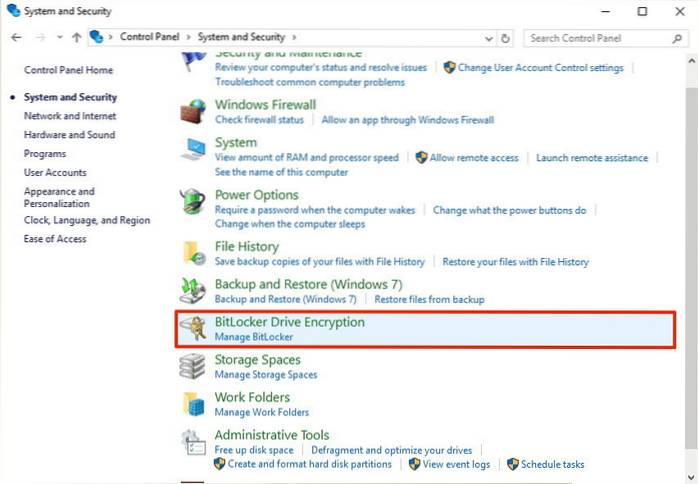Open Control Panel Home

tap(69, 70)
